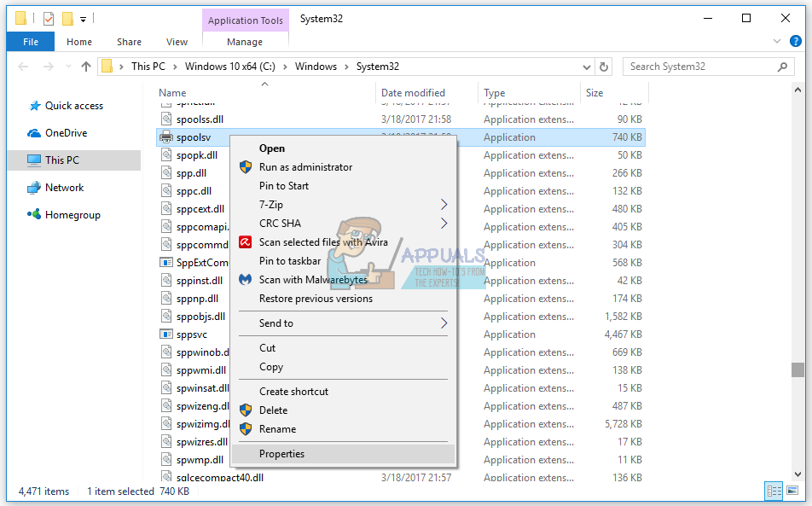
Task: Click the Windows breadcrumb segment
Action: point(316,67)
